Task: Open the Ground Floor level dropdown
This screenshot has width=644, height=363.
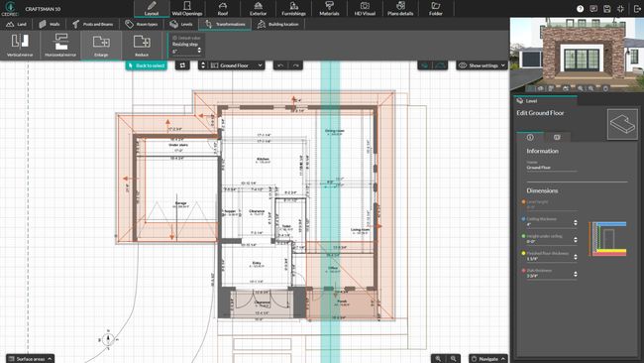Action: pos(236,65)
